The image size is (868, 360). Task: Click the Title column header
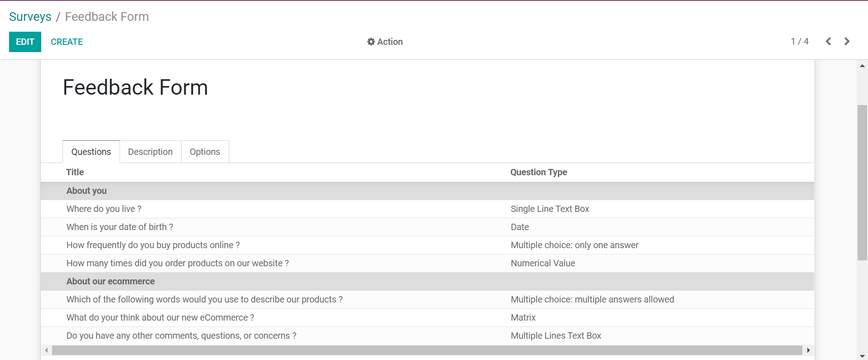pos(75,172)
